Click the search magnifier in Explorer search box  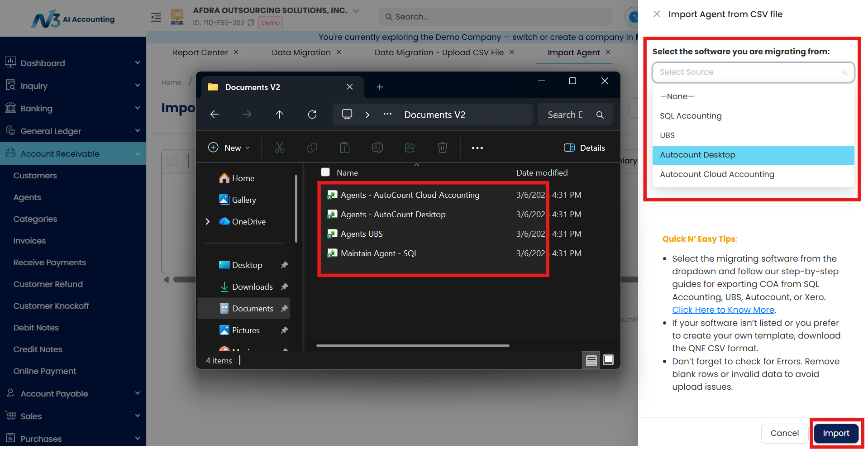point(600,115)
